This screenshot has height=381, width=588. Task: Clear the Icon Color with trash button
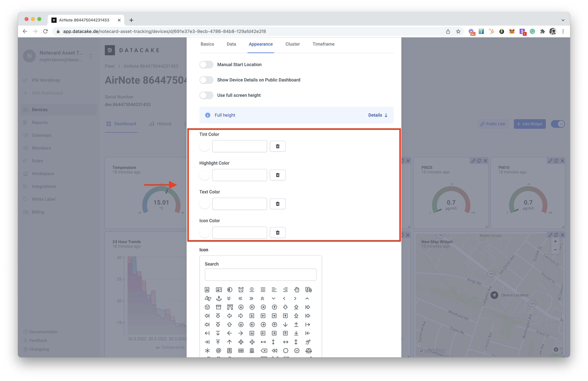pos(277,232)
